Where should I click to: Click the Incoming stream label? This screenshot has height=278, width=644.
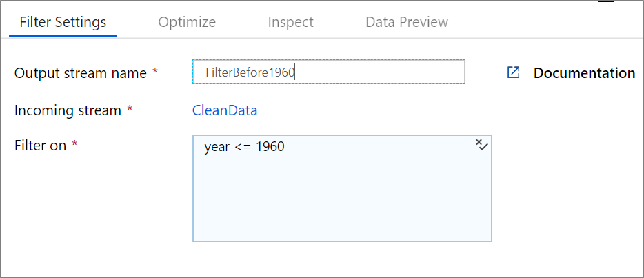point(68,110)
